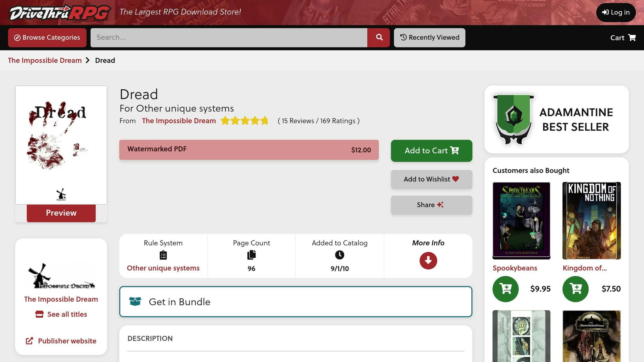Open The Impossible Dream breadcrumb link
Viewport: 644px width, 362px height.
pyautogui.click(x=45, y=60)
